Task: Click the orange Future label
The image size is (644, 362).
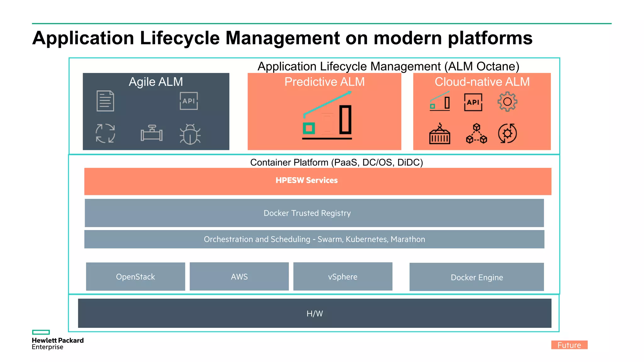Action: 569,345
